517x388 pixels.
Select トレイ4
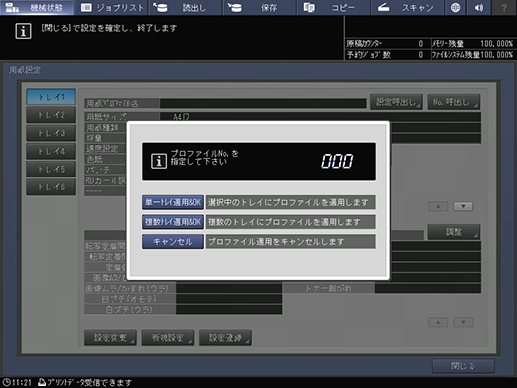51,151
